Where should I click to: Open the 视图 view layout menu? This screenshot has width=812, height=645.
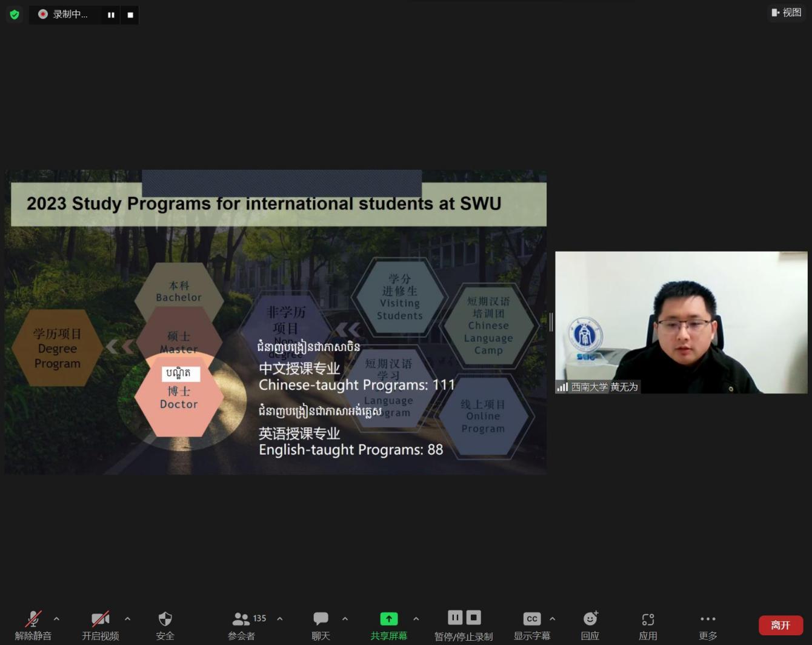point(787,12)
